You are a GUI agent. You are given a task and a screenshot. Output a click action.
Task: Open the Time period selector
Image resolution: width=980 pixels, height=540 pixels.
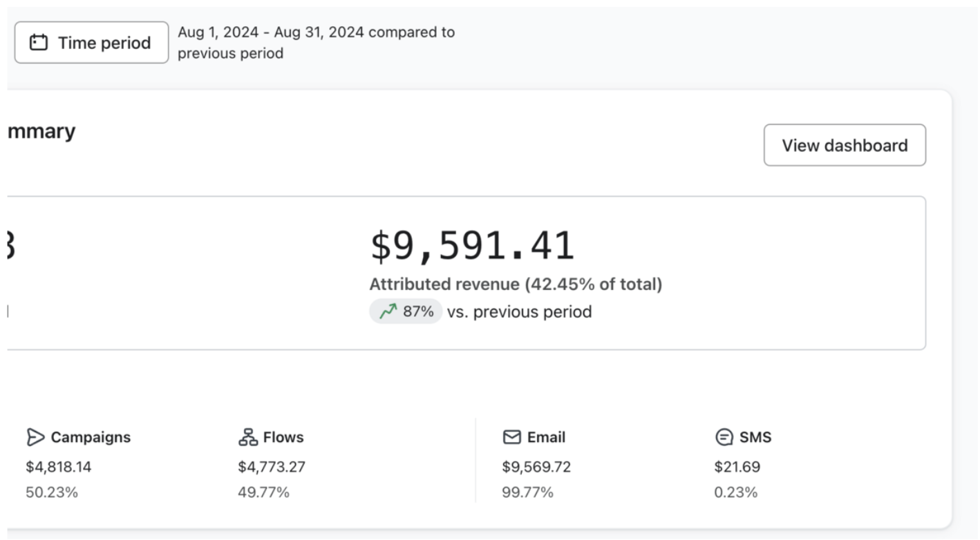[91, 41]
